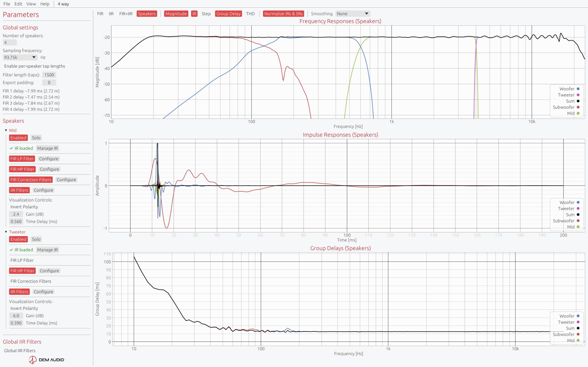Image resolution: width=588 pixels, height=367 pixels.
Task: Click the magenta Tweeter legend dot in Impulse Responses
Action: coord(578,209)
